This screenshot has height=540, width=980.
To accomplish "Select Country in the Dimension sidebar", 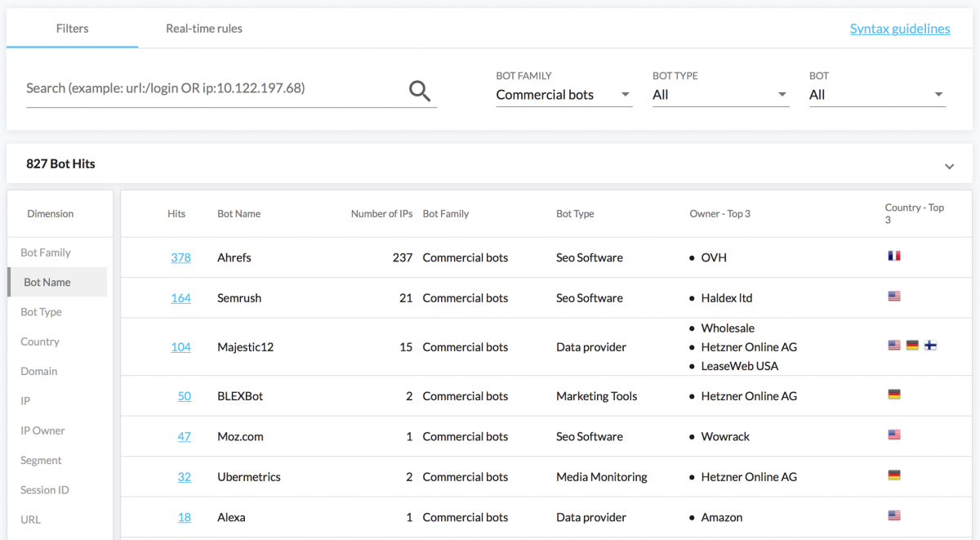I will (x=38, y=341).
